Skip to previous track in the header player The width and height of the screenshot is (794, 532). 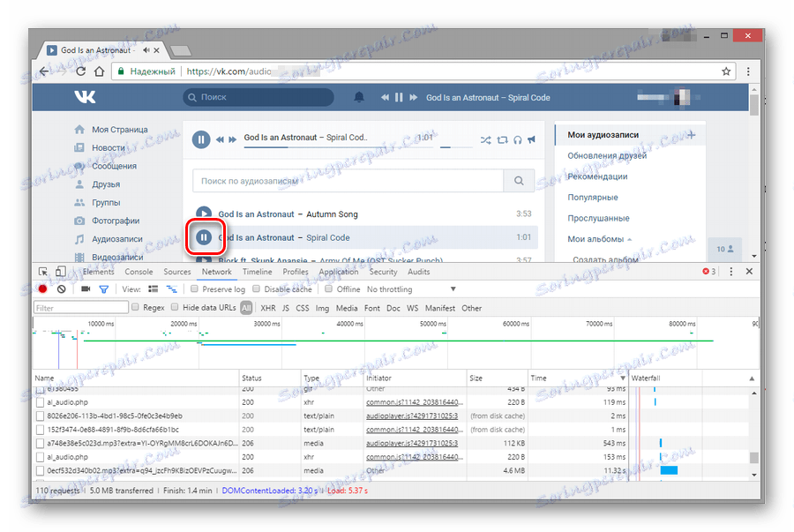click(x=385, y=97)
